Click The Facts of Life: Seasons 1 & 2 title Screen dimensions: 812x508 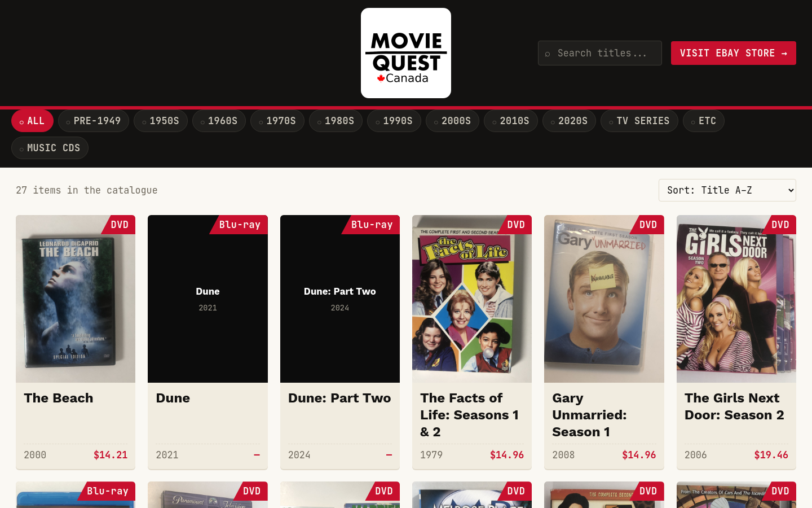(470, 415)
